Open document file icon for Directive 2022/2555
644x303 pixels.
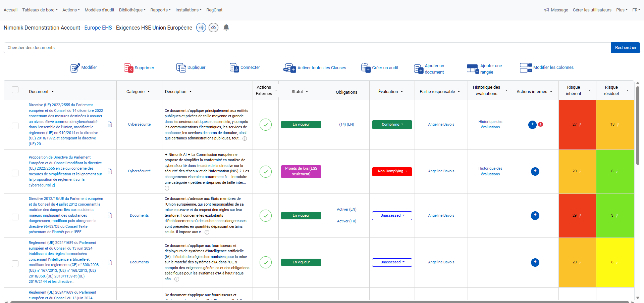(110, 124)
